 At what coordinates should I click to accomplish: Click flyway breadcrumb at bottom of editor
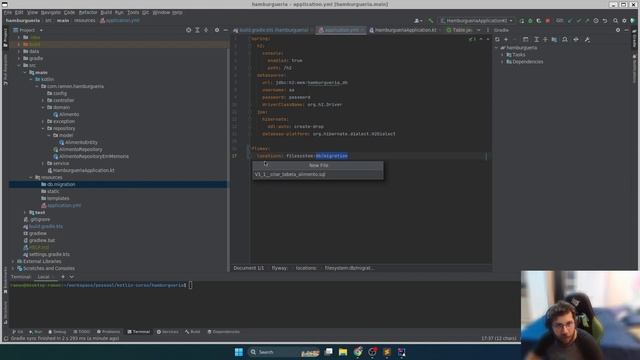[280, 268]
